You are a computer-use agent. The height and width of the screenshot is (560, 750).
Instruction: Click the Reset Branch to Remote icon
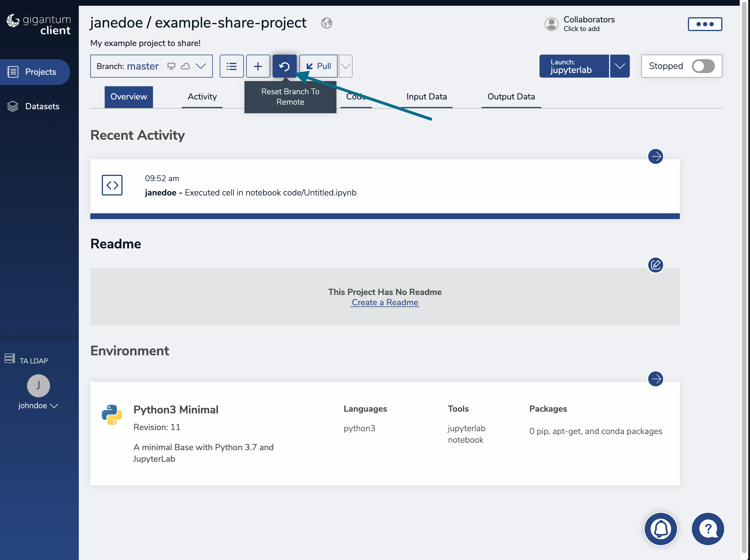[284, 66]
